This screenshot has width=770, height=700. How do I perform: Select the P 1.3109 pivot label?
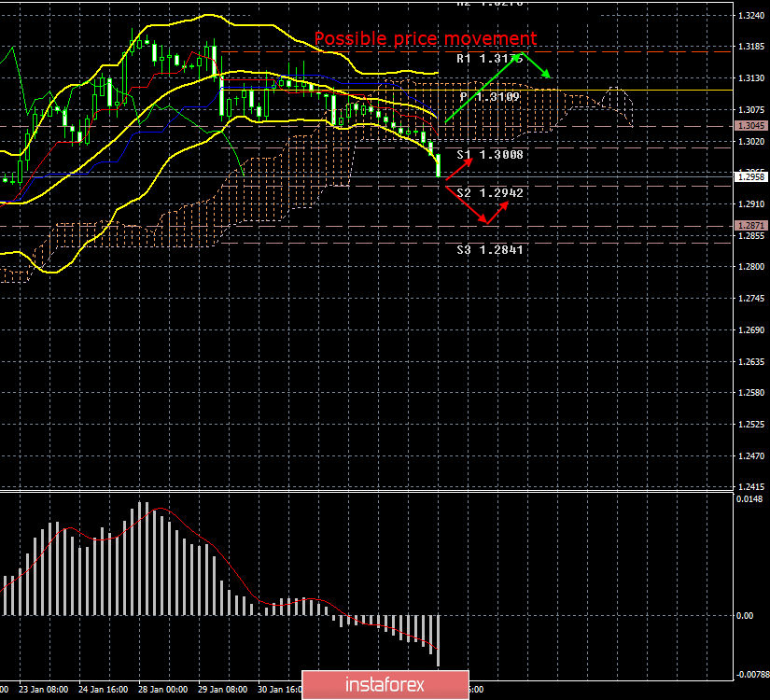pyautogui.click(x=490, y=97)
